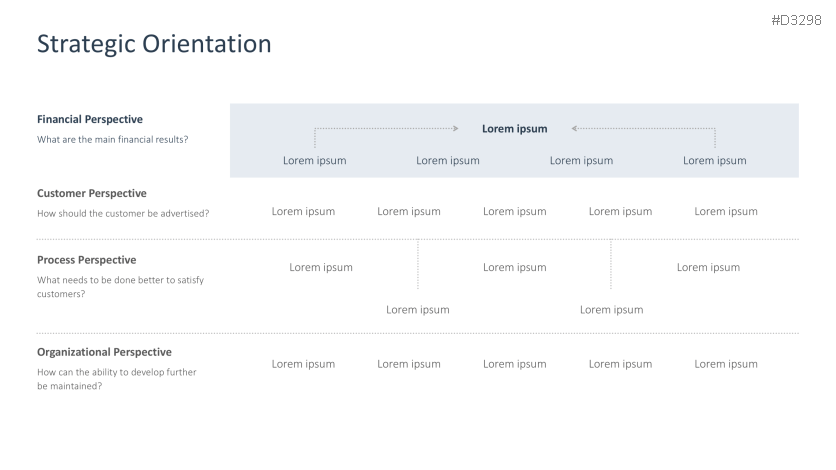Click the middle Lorem ipsum in the Customer Perspective row
Image resolution: width=836 pixels, height=470 pixels.
click(515, 211)
